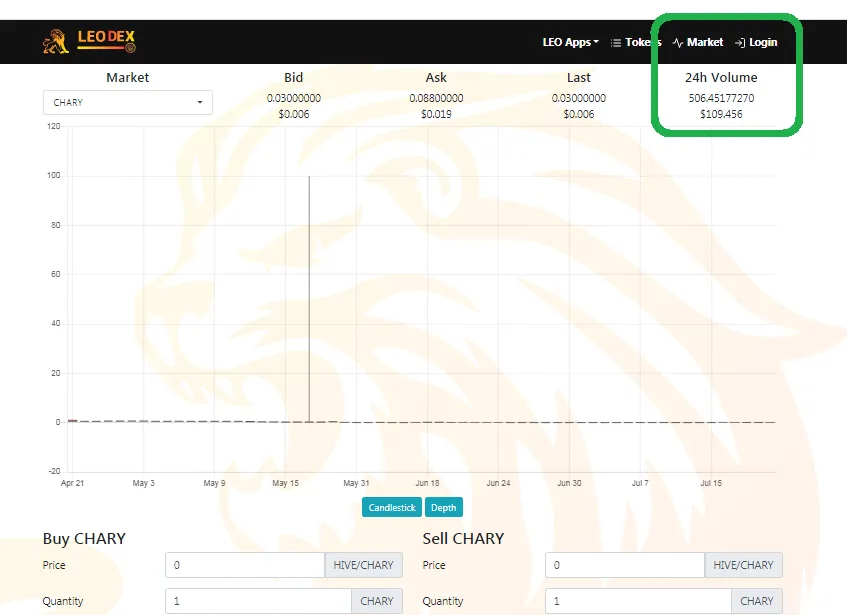
Task: Open the Tokens page
Action: 636,42
